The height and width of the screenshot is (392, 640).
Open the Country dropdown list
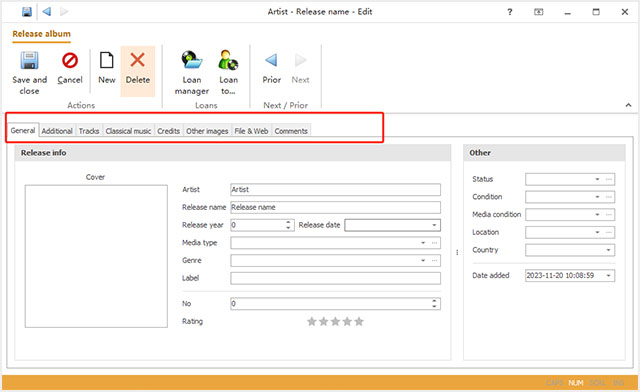coord(608,250)
